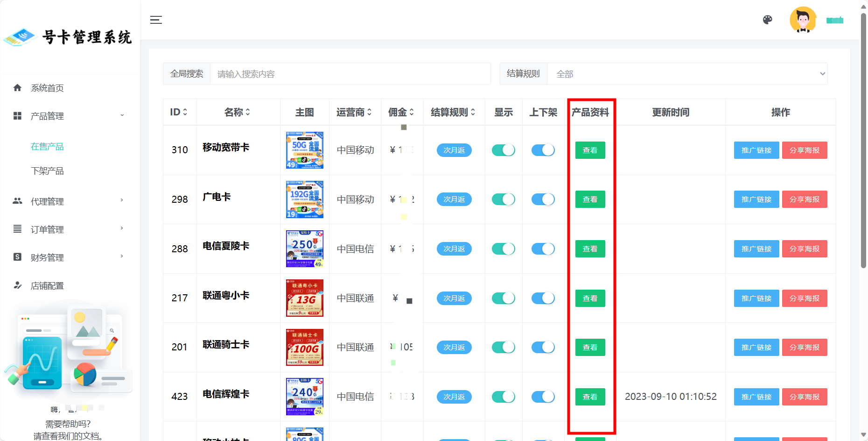Open the 广电卡 product image
This screenshot has height=441, width=868.
point(305,199)
